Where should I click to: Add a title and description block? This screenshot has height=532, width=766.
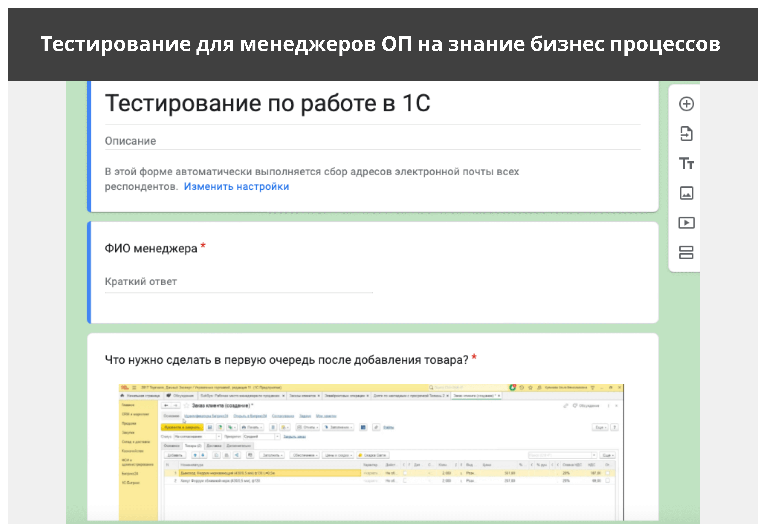pos(686,163)
